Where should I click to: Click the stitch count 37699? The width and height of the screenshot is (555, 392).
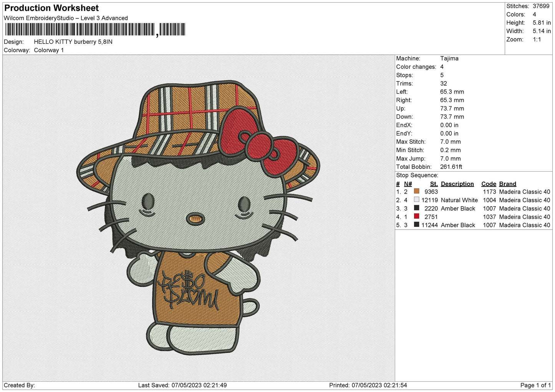[x=541, y=6]
